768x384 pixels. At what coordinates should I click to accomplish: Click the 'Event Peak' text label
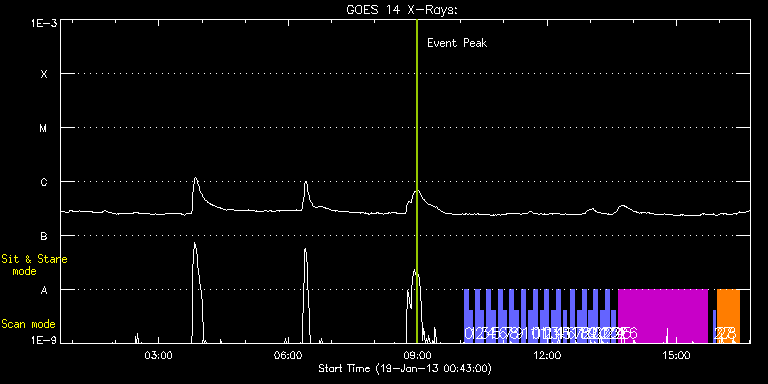pos(457,43)
